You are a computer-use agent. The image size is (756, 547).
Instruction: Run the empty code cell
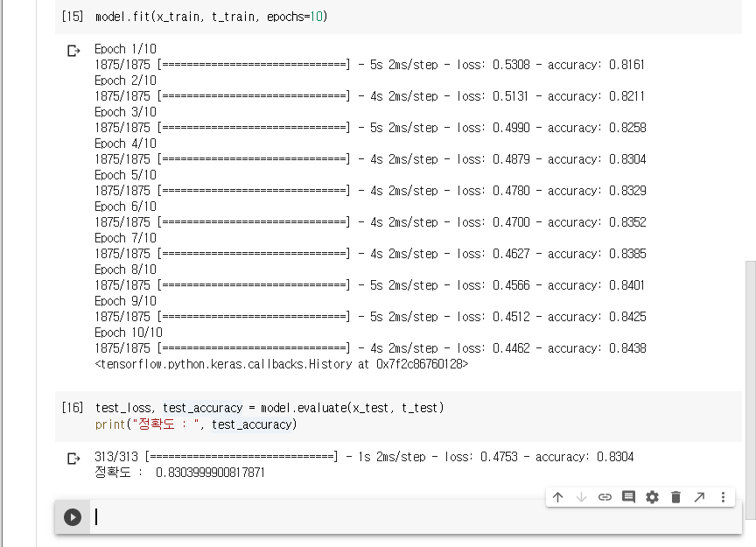[73, 517]
